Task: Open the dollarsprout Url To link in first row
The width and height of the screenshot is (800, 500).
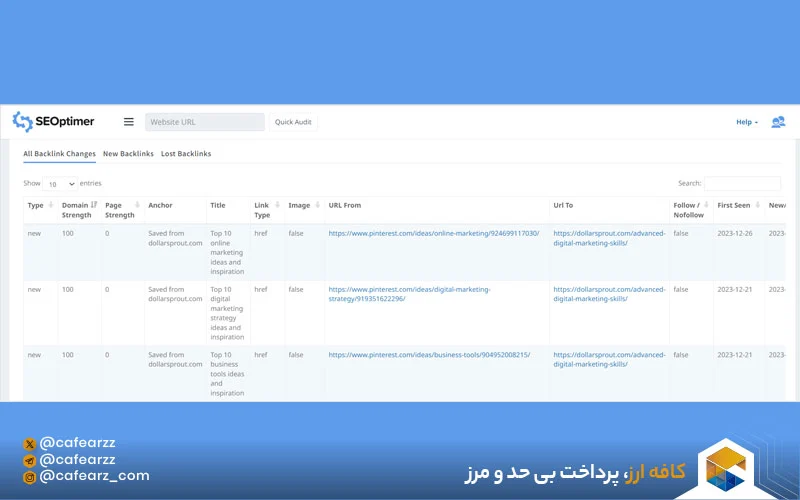Action: coord(609,238)
